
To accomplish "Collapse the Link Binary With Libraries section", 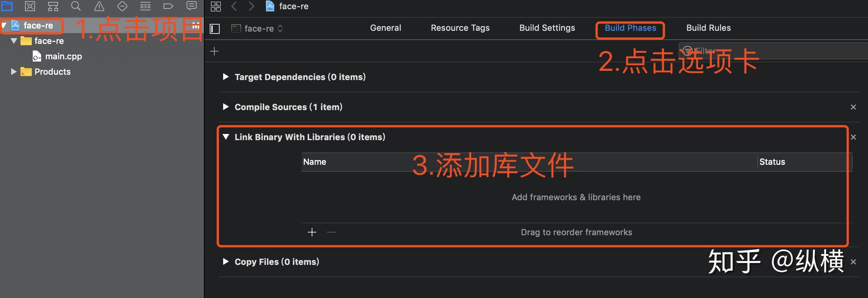I will click(226, 137).
